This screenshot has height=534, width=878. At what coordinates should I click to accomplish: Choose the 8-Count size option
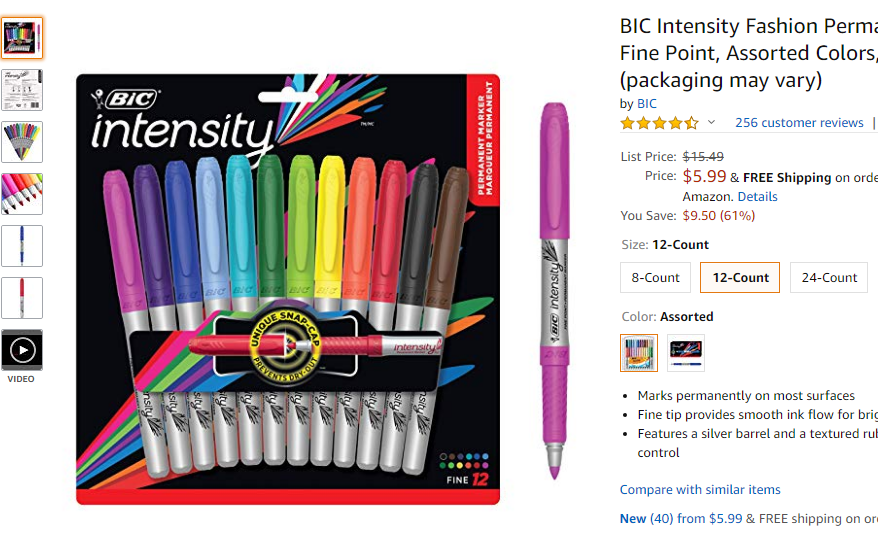point(655,278)
